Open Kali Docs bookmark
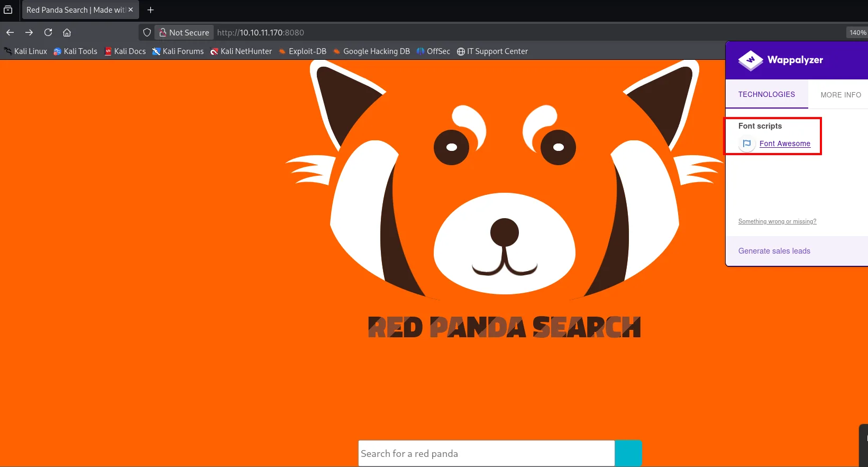This screenshot has height=467, width=868. click(x=125, y=51)
